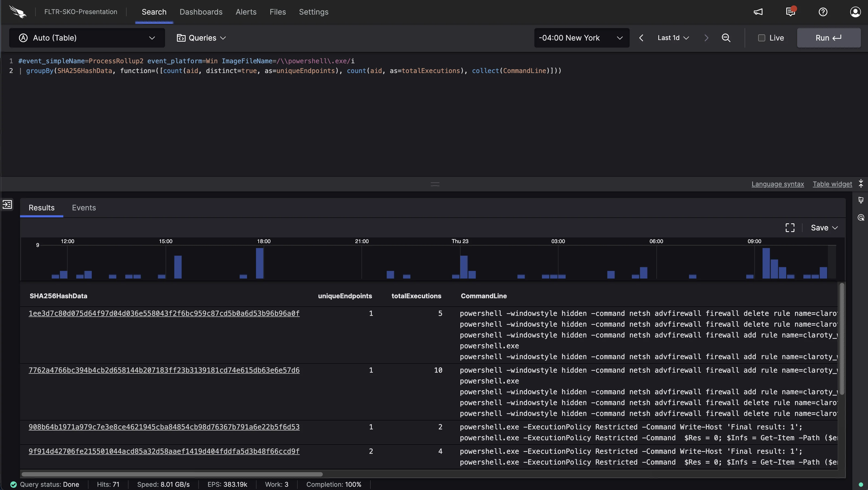Click the zoom out magnifier icon

pos(726,38)
